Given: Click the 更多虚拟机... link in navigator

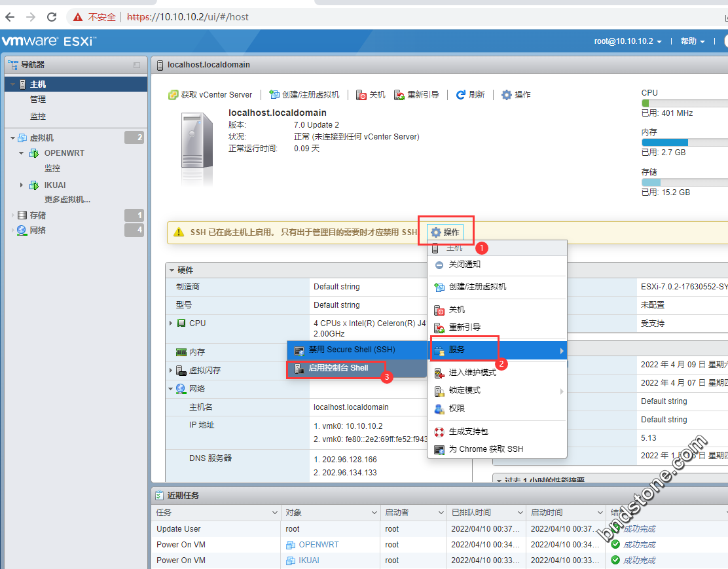Looking at the screenshot, I should tap(67, 200).
